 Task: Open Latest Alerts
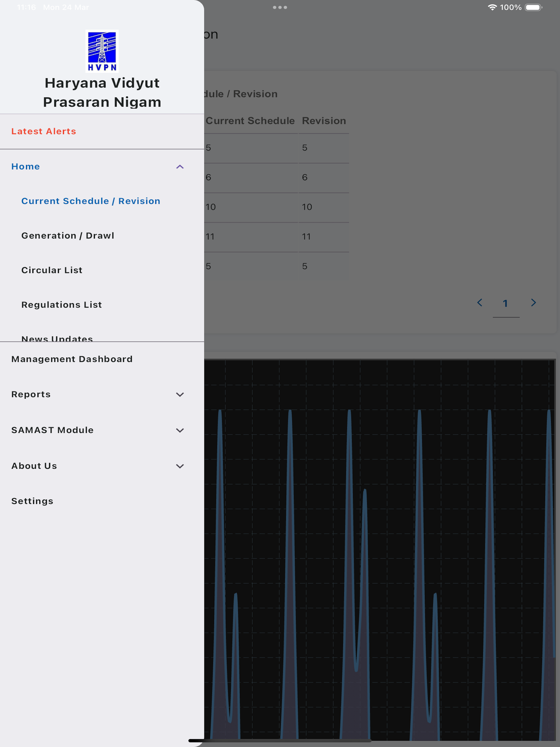(43, 131)
